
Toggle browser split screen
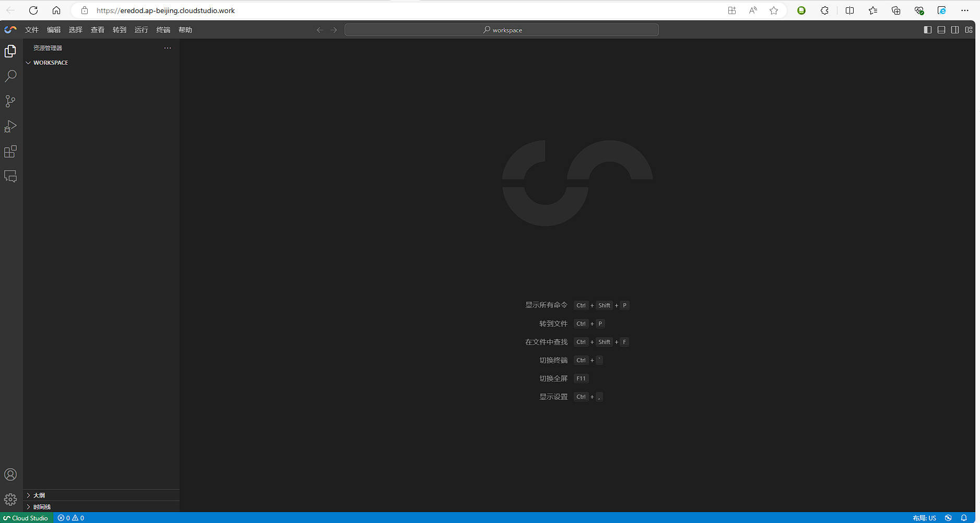click(849, 10)
